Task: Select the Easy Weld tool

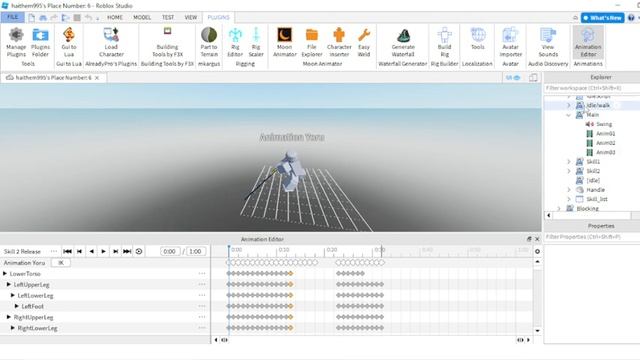Action: (x=364, y=42)
